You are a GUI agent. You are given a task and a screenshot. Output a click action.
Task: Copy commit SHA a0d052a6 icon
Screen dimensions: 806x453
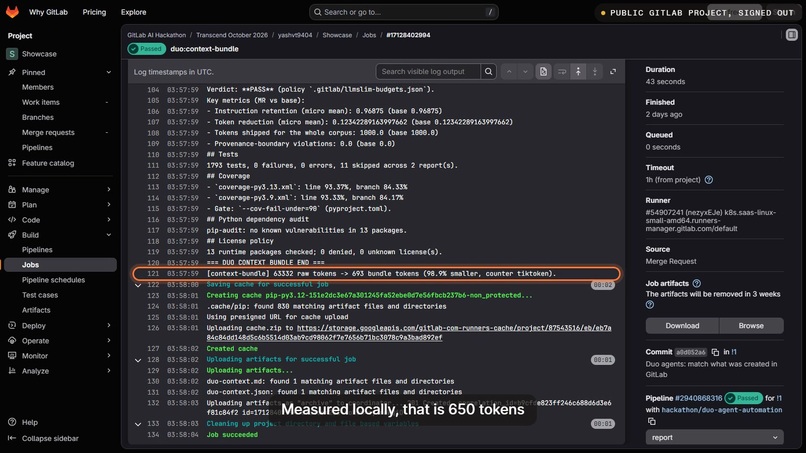coord(715,352)
